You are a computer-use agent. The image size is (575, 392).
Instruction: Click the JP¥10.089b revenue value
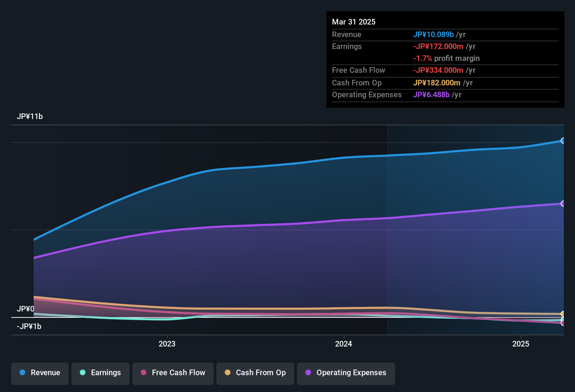coord(434,35)
